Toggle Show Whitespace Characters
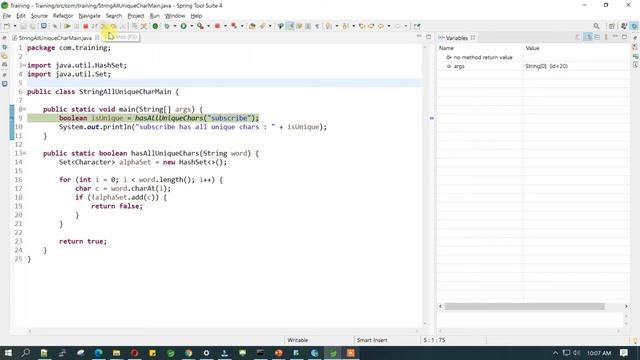640x360 pixels. click(x=317, y=26)
